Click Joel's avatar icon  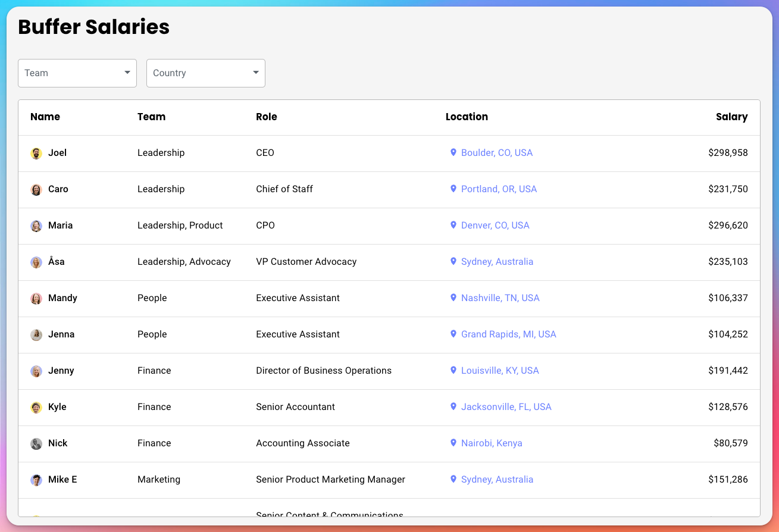(x=36, y=154)
